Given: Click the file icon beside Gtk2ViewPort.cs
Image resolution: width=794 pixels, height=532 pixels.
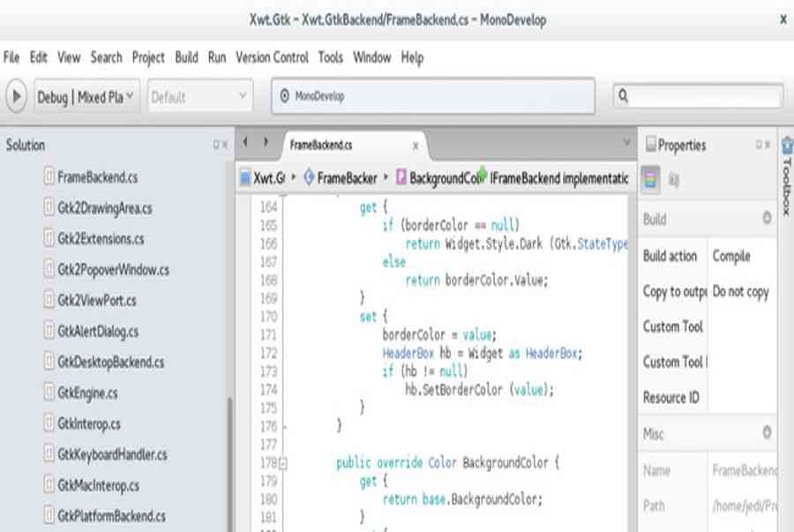Looking at the screenshot, I should pyautogui.click(x=49, y=300).
